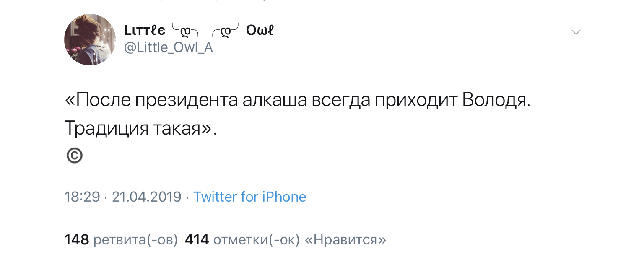Click the 18:29 timestamp
644x257 pixels.
[x=82, y=197]
